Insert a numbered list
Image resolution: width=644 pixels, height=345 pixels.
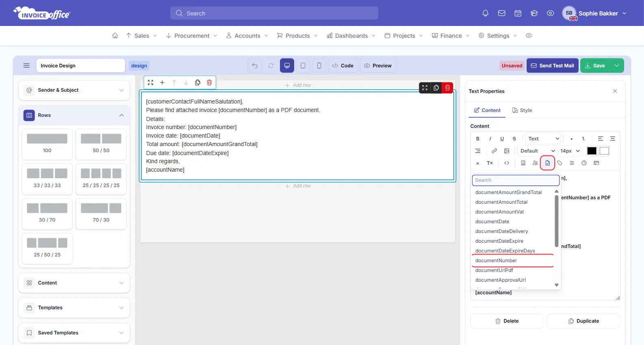click(x=584, y=139)
